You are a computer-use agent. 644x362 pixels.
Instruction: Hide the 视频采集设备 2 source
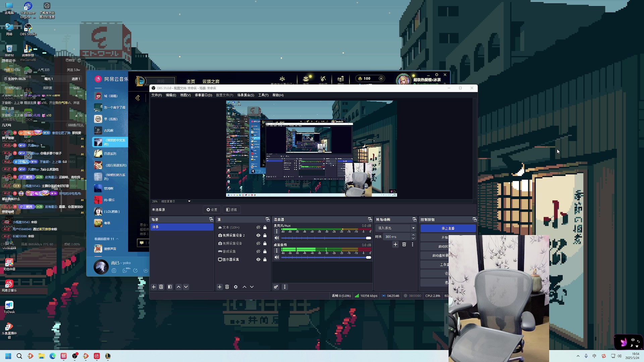pyautogui.click(x=258, y=235)
